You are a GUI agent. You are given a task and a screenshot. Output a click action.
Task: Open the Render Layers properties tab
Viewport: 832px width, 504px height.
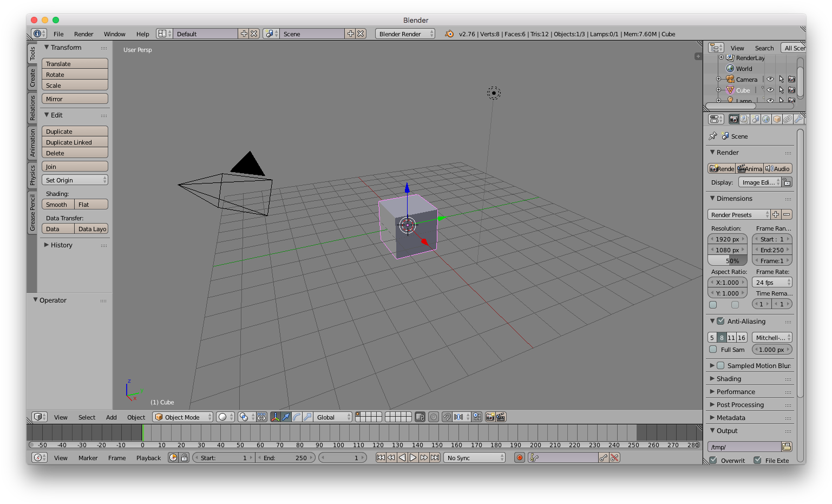click(x=744, y=119)
